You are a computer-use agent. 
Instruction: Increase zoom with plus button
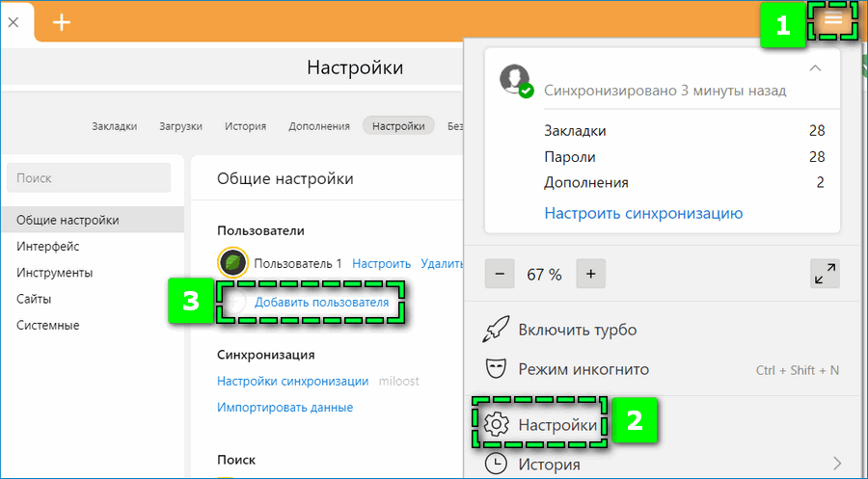coord(590,274)
